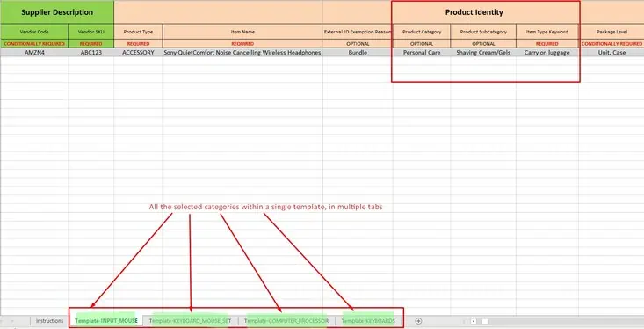
Task: Open the Instructions sheet tab
Action: pos(49,321)
